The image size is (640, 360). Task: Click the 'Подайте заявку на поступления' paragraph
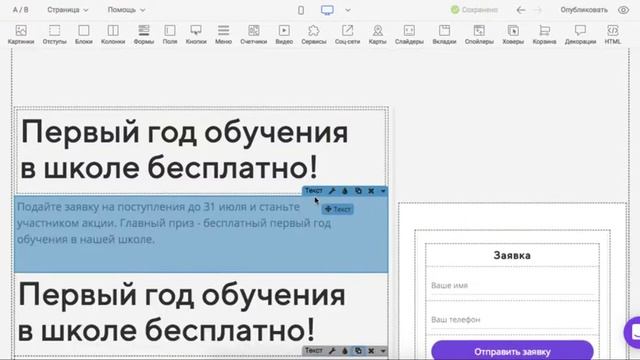point(174,223)
